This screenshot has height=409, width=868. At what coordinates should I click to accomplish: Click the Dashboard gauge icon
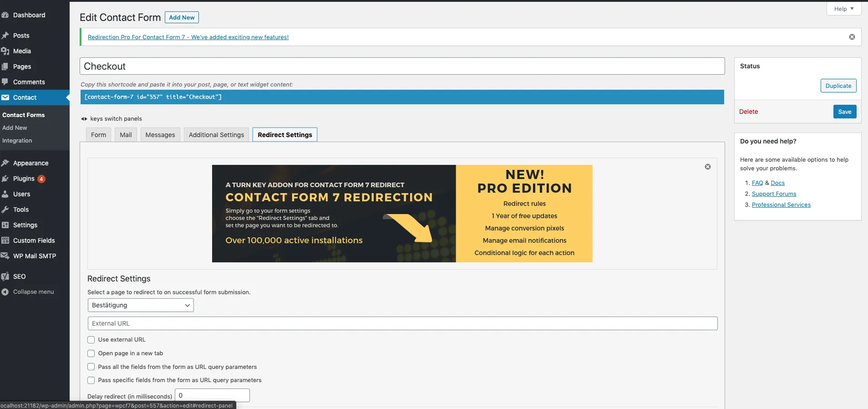[x=5, y=15]
